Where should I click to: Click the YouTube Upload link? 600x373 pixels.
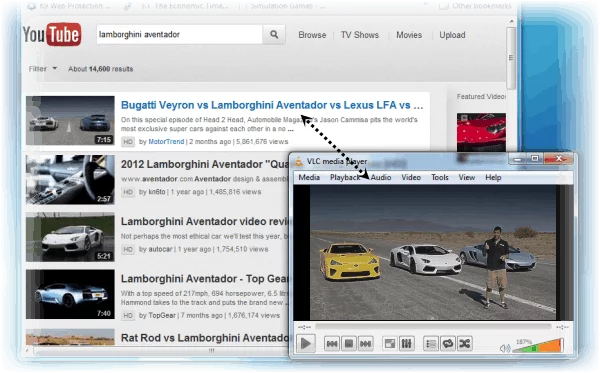click(x=452, y=35)
